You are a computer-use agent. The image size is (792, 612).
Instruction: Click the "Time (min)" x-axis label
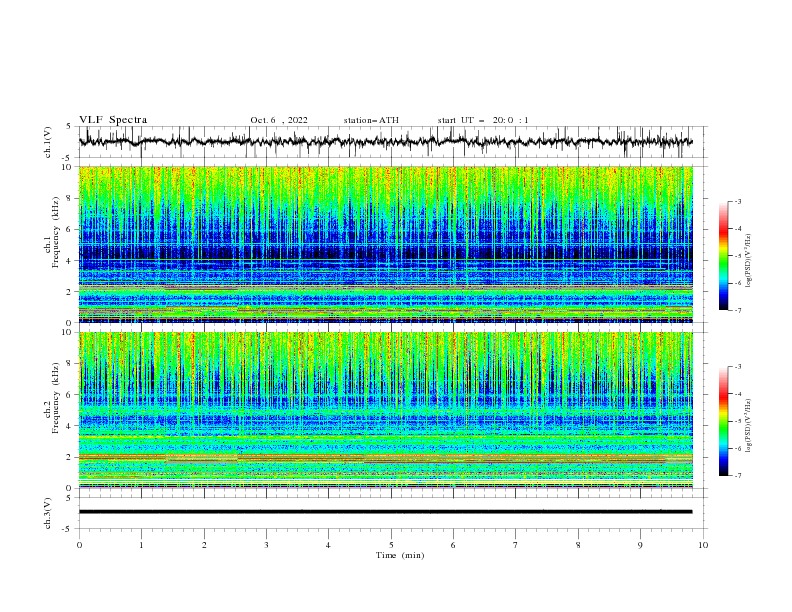tap(400, 555)
